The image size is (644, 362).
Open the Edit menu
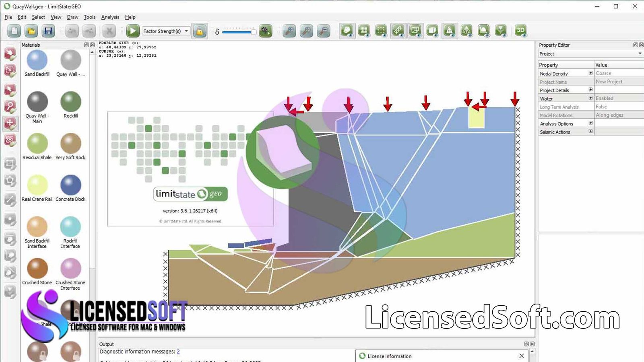(22, 17)
